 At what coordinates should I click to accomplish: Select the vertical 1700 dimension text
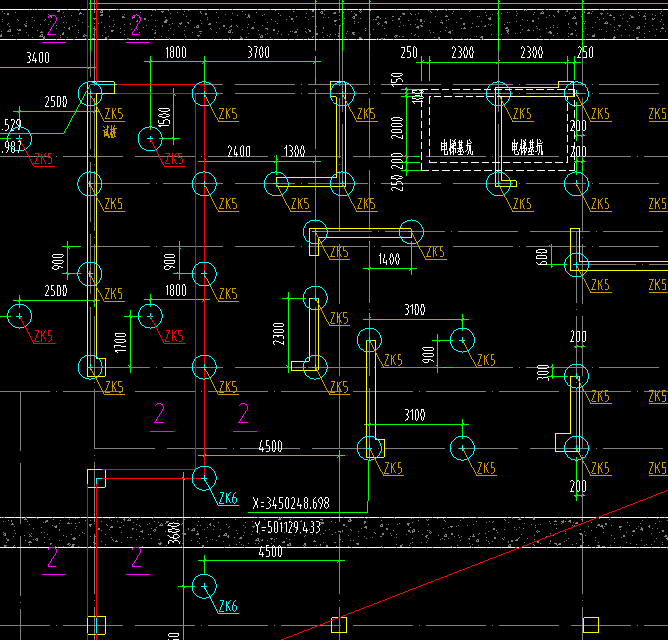coord(121,343)
